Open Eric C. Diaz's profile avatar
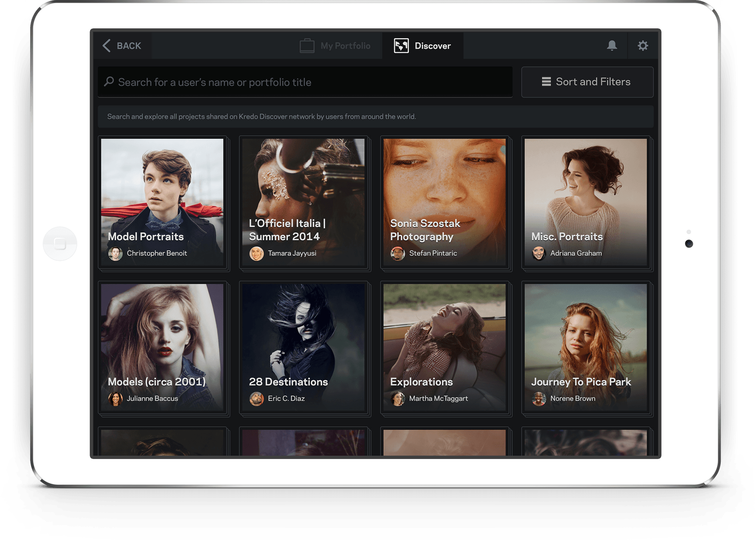Viewport: 756px width, 540px height. click(257, 398)
